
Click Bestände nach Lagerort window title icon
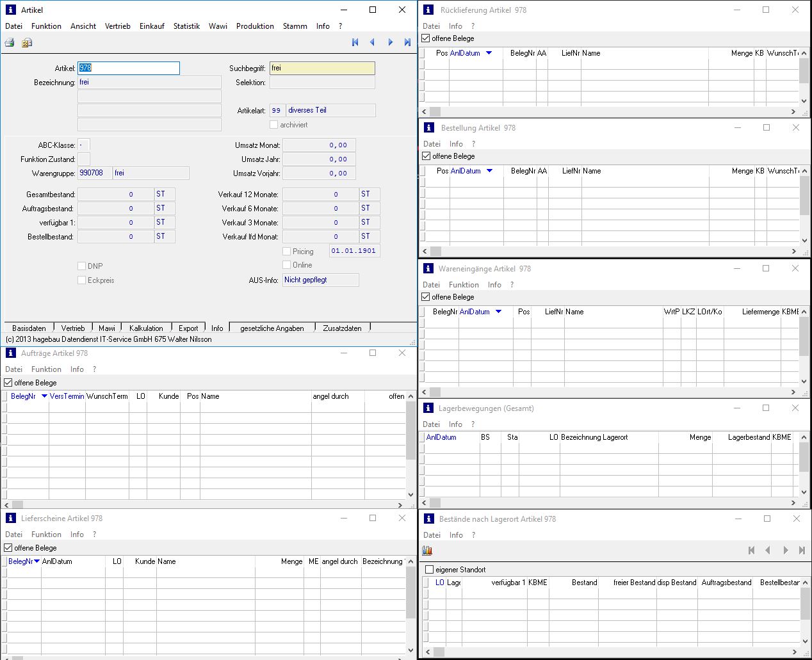tap(429, 519)
